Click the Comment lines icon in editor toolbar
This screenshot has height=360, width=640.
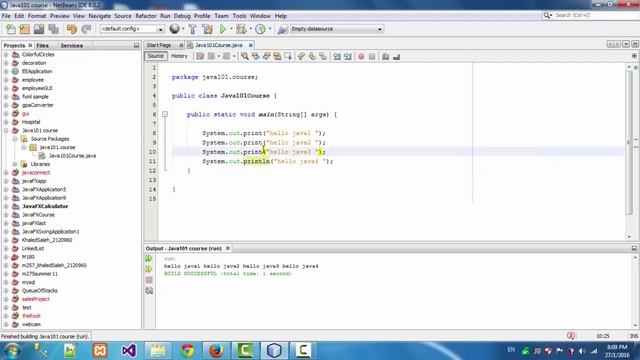coord(385,56)
